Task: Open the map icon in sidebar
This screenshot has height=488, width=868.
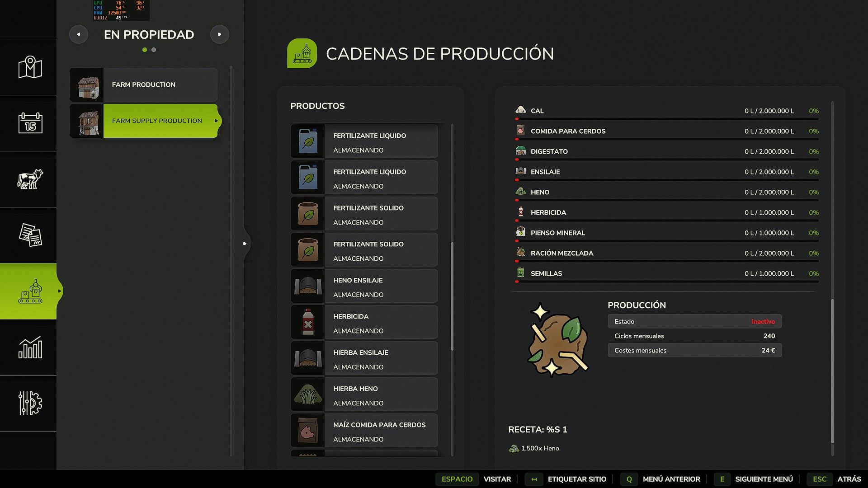Action: point(30,67)
